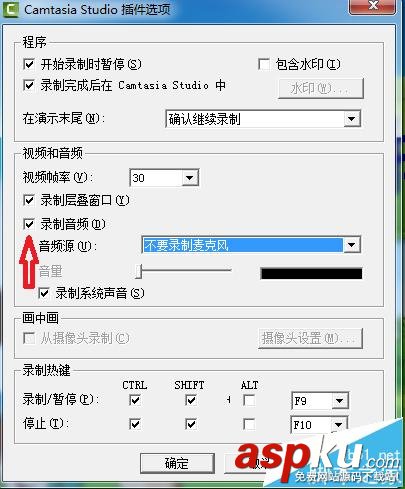This screenshot has width=405, height=489.
Task: Toggle CTRL checkbox for 录制/暂停 hotkey
Action: pos(135,400)
